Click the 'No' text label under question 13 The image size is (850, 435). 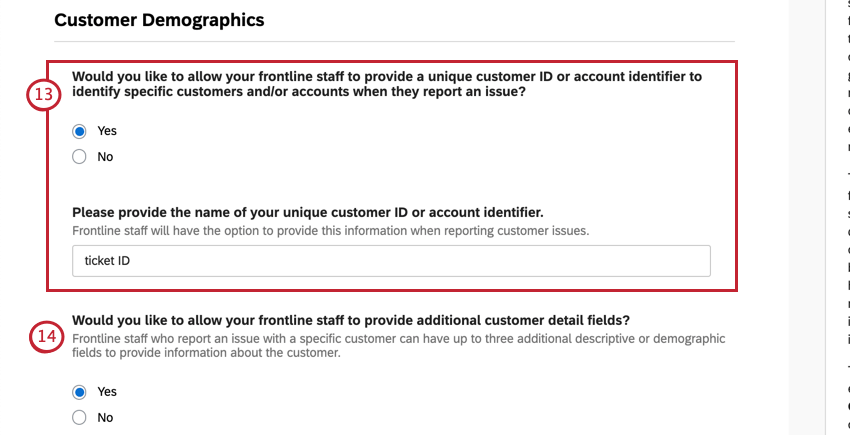[105, 157]
